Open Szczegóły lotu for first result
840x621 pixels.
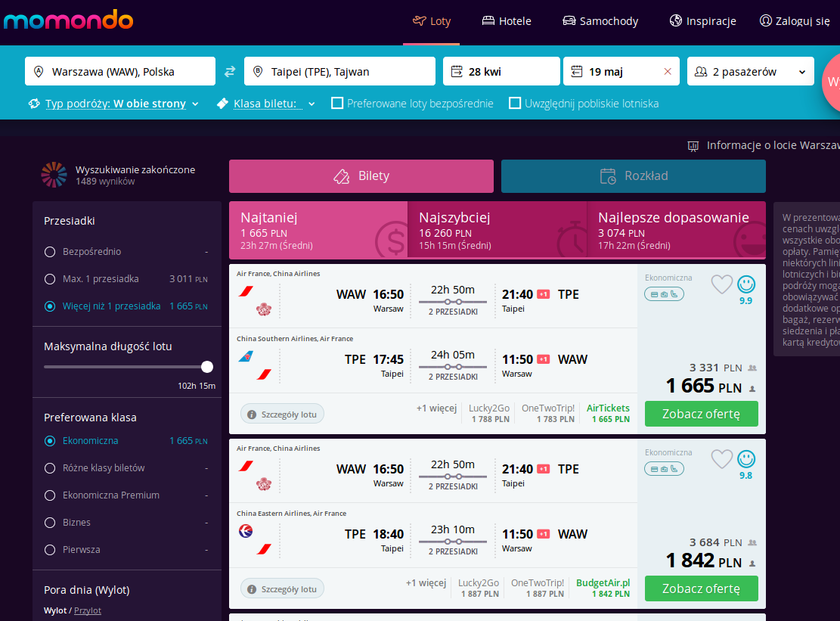pyautogui.click(x=282, y=415)
